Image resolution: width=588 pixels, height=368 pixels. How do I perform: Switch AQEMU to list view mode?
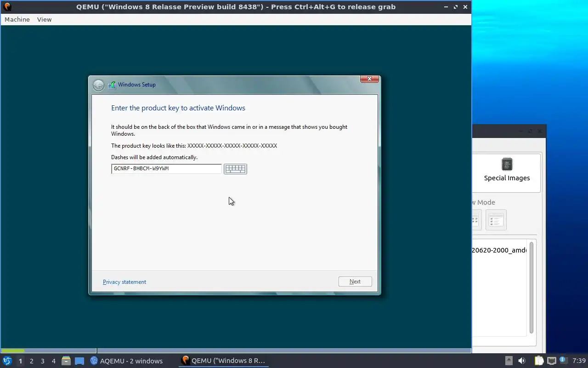pos(496,220)
